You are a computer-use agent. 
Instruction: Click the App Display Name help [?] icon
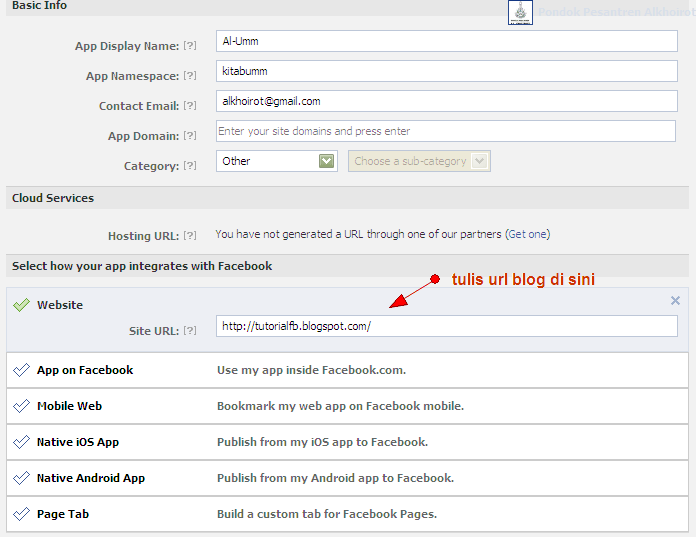190,46
